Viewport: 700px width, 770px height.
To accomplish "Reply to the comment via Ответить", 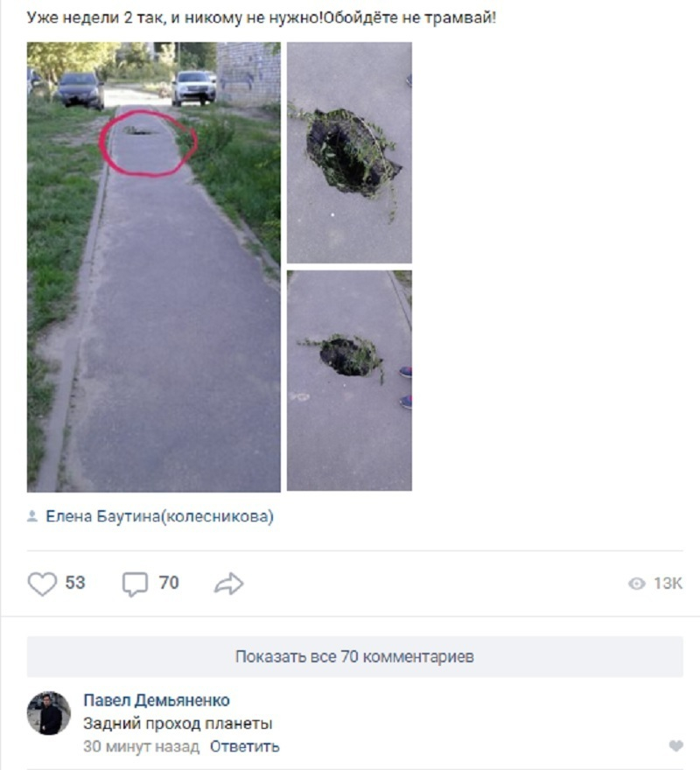I will pyautogui.click(x=245, y=746).
